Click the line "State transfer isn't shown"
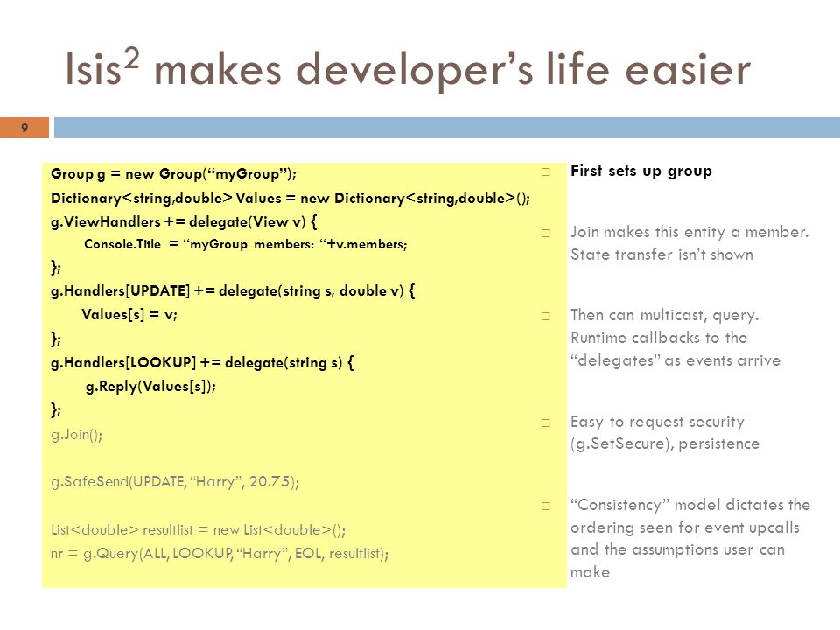Image resolution: width=840 pixels, height=630 pixels. (661, 255)
